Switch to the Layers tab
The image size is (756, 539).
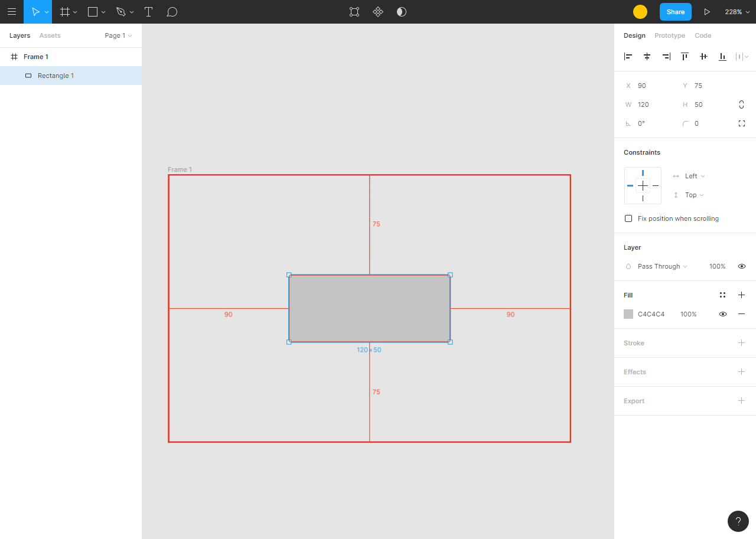pos(19,35)
